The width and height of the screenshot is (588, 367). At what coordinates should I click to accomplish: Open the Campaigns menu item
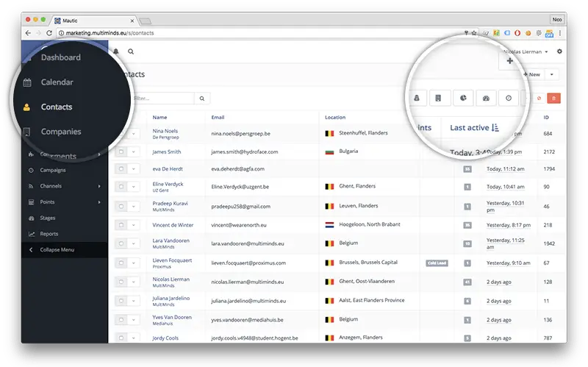53,171
